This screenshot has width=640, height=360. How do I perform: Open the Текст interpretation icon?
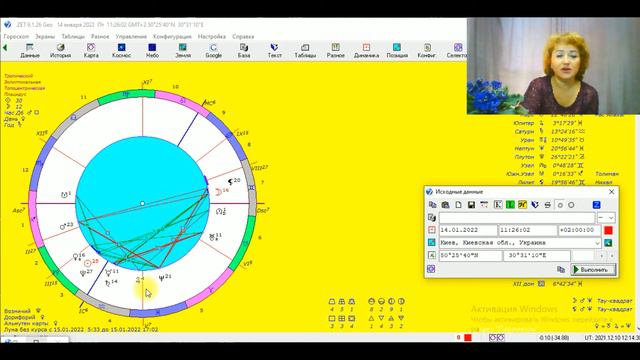pyautogui.click(x=274, y=51)
